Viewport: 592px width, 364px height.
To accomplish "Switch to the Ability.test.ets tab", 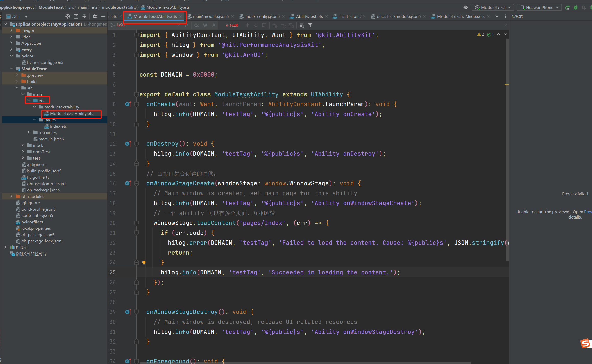I will tap(309, 16).
